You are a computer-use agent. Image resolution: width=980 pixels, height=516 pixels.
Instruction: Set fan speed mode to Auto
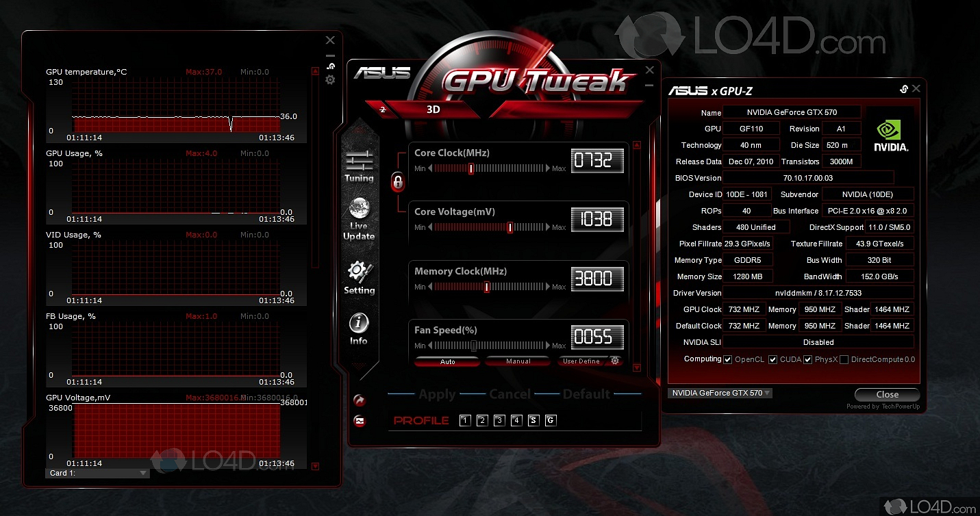pos(448,361)
